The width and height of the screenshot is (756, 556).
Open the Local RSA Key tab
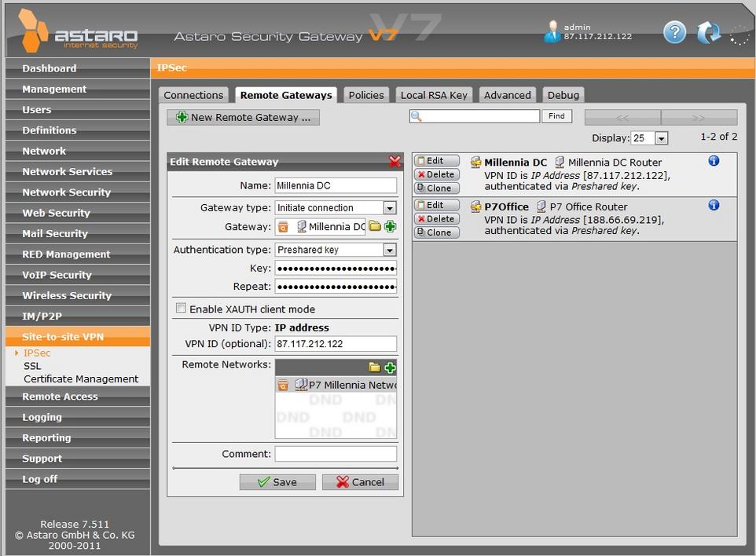(434, 95)
